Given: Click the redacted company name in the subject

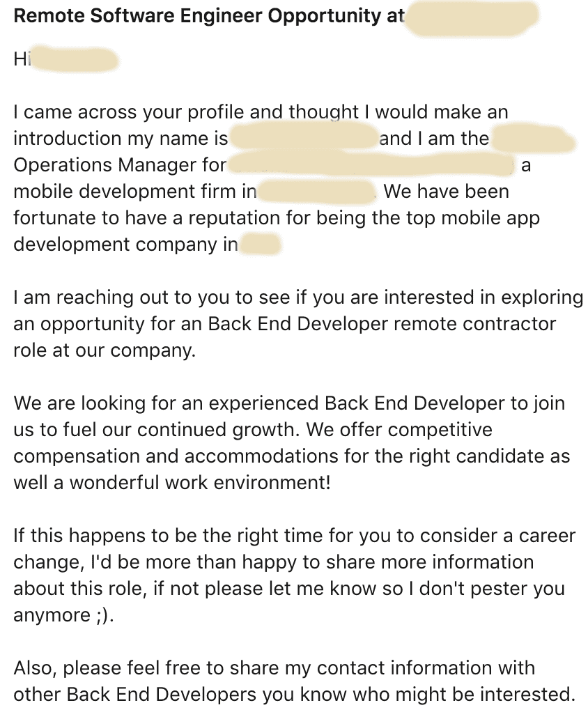Looking at the screenshot, I should 472,17.
